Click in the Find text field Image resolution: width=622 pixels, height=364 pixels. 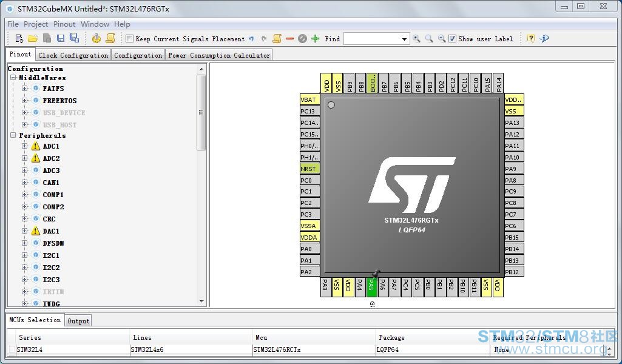pos(372,39)
